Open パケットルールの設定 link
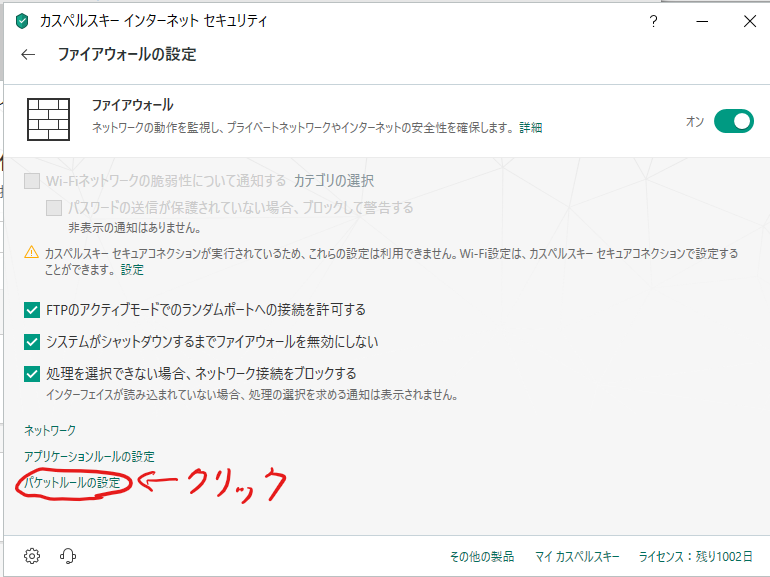Image resolution: width=770 pixels, height=577 pixels. click(x=72, y=482)
